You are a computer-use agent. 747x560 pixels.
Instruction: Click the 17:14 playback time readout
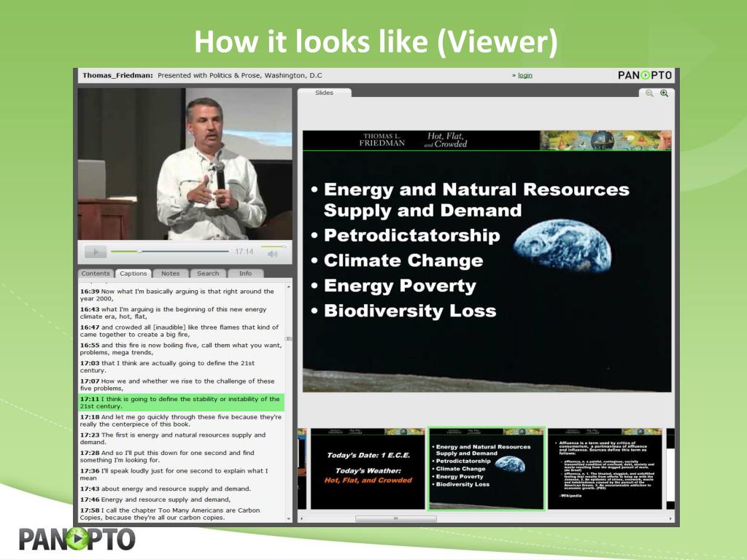click(244, 252)
